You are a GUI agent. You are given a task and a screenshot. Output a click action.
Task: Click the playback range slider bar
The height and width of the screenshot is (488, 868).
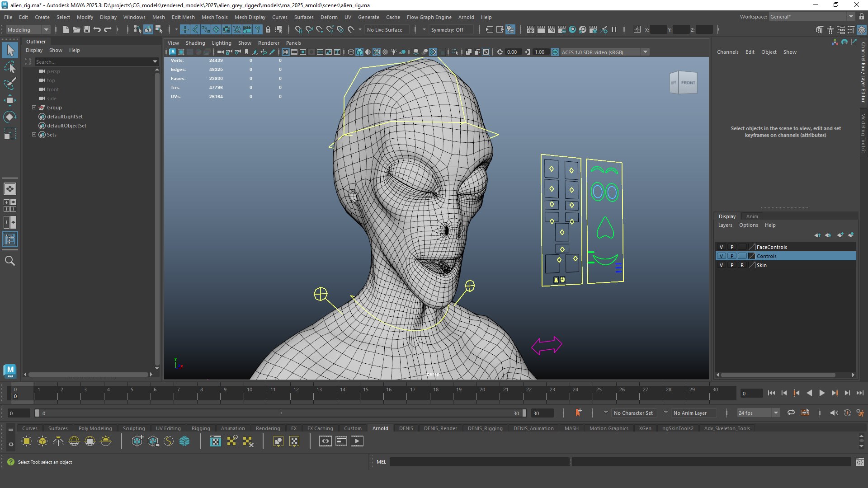click(x=280, y=413)
